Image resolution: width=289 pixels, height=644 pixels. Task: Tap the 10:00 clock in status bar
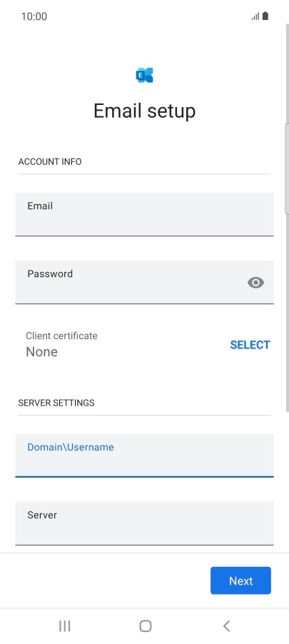click(x=34, y=16)
